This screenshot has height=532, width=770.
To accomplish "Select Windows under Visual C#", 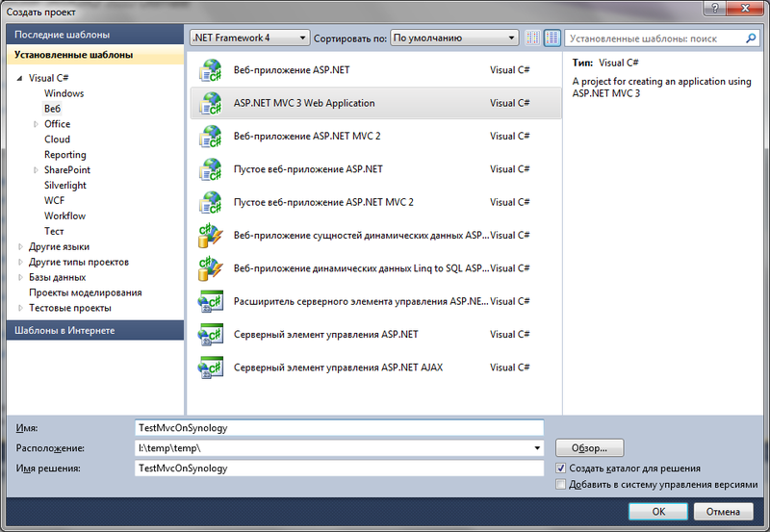I will [64, 93].
